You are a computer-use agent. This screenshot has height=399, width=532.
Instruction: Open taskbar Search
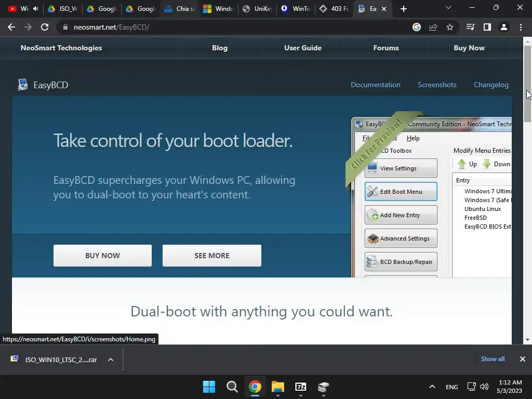click(x=232, y=387)
